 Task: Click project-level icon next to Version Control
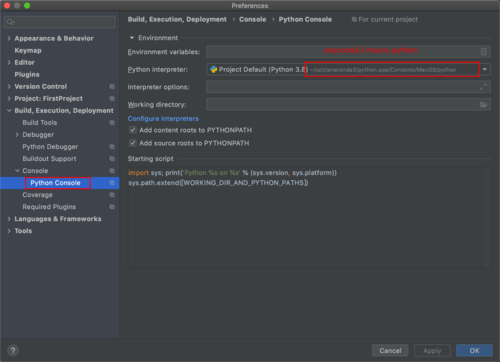(112, 87)
